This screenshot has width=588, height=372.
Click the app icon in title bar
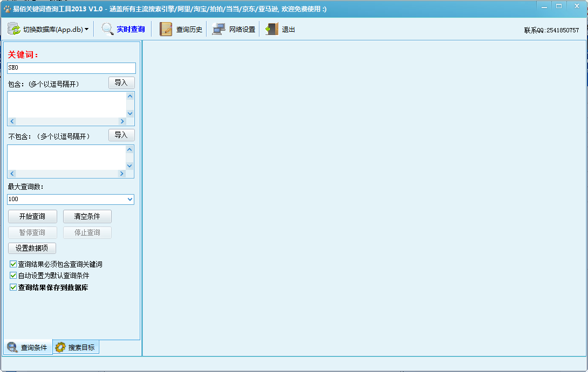pos(7,9)
